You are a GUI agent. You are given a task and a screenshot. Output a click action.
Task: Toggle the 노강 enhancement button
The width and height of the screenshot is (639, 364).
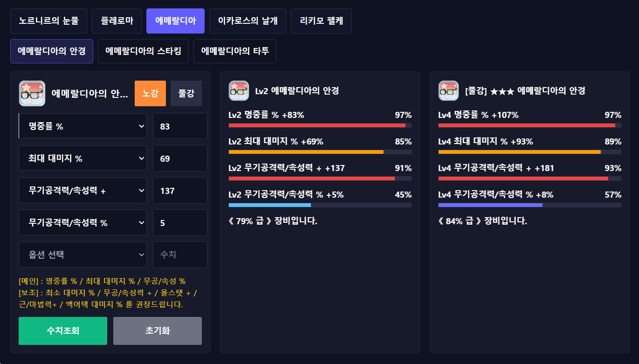150,93
